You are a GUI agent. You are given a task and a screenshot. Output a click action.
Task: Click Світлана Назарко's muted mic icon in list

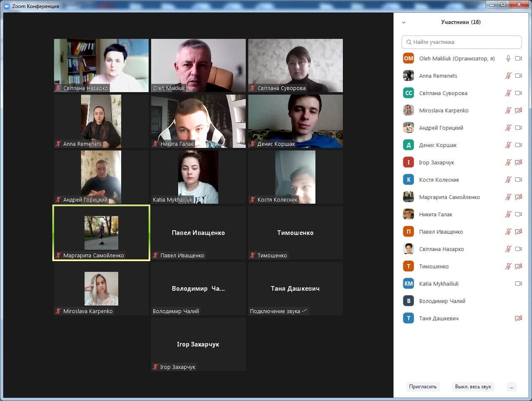coord(508,249)
